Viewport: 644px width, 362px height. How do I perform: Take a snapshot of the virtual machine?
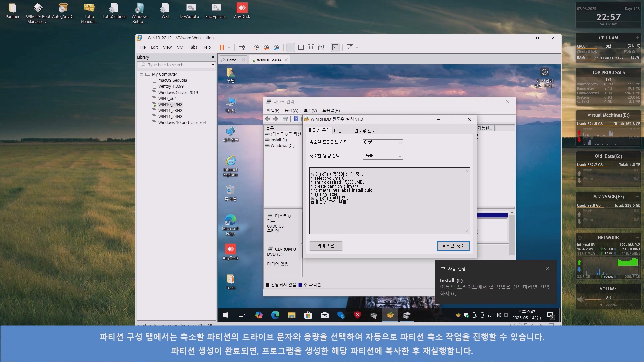click(256, 47)
